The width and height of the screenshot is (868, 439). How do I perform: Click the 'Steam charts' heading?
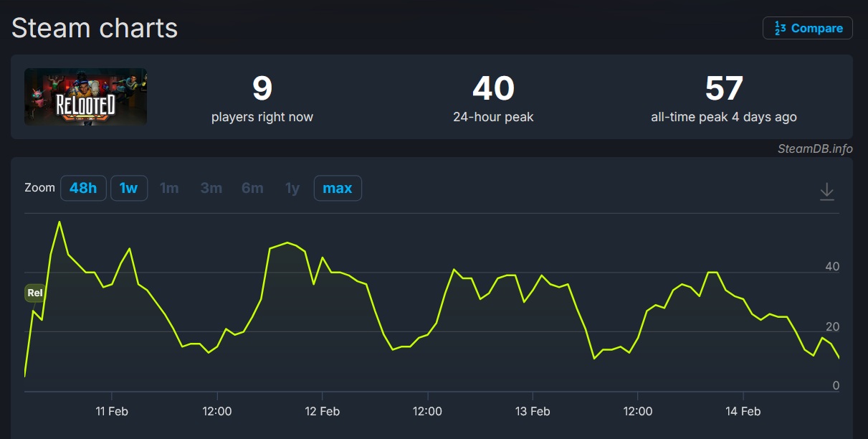95,28
